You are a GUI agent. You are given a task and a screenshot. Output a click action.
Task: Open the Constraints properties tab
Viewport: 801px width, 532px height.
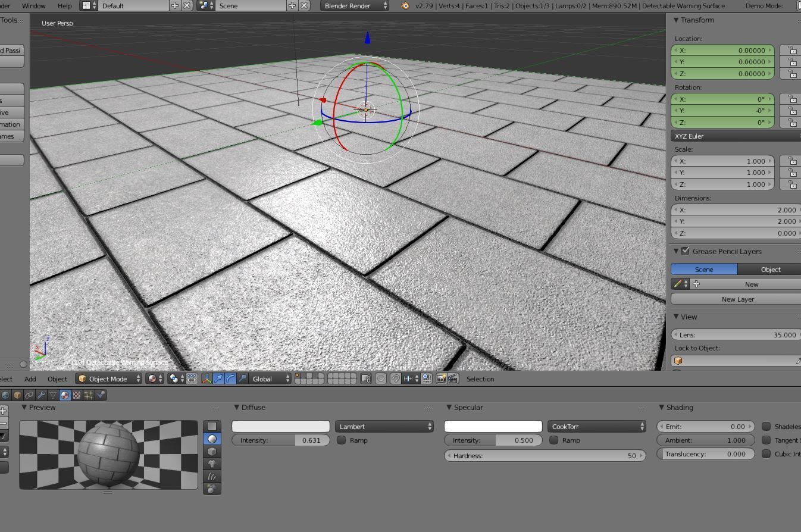[29, 395]
